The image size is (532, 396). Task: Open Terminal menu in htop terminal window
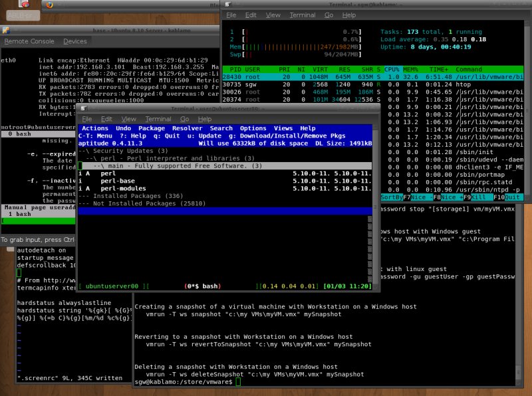(303, 15)
